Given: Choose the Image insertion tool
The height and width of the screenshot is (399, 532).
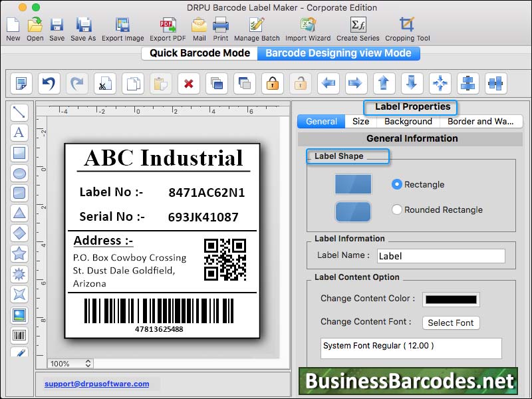Looking at the screenshot, I should tap(19, 313).
